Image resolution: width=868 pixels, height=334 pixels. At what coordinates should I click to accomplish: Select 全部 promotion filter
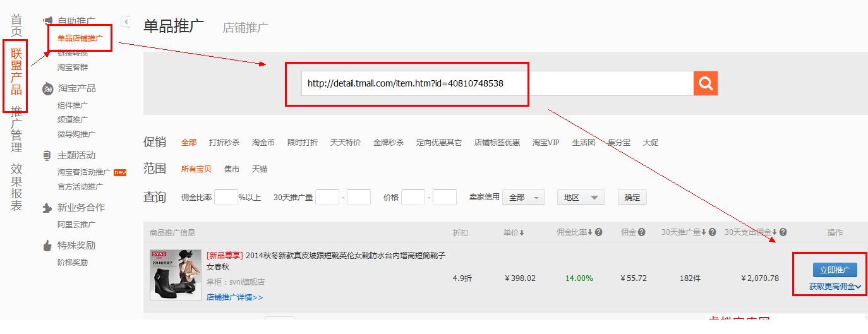pos(189,143)
